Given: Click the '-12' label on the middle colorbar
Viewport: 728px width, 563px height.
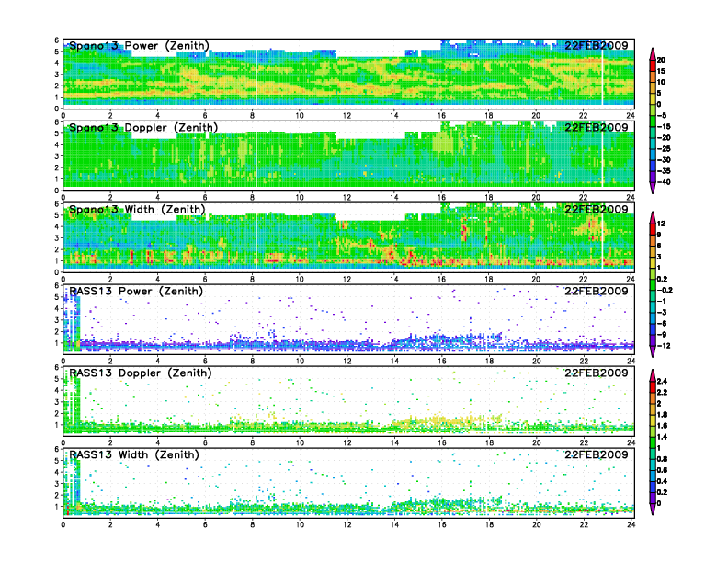Looking at the screenshot, I should [x=664, y=346].
